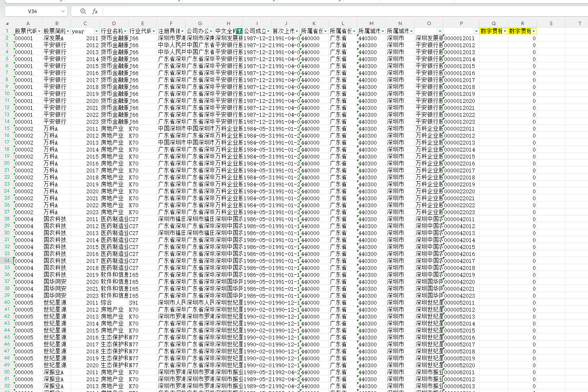This screenshot has width=588, height=392.
Task: Select column C header
Action: [85, 23]
